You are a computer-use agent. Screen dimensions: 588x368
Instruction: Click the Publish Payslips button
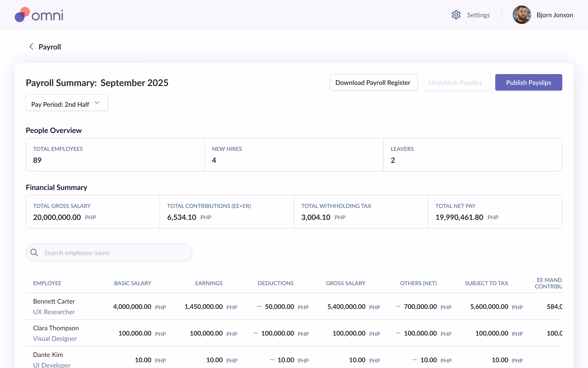coord(529,83)
